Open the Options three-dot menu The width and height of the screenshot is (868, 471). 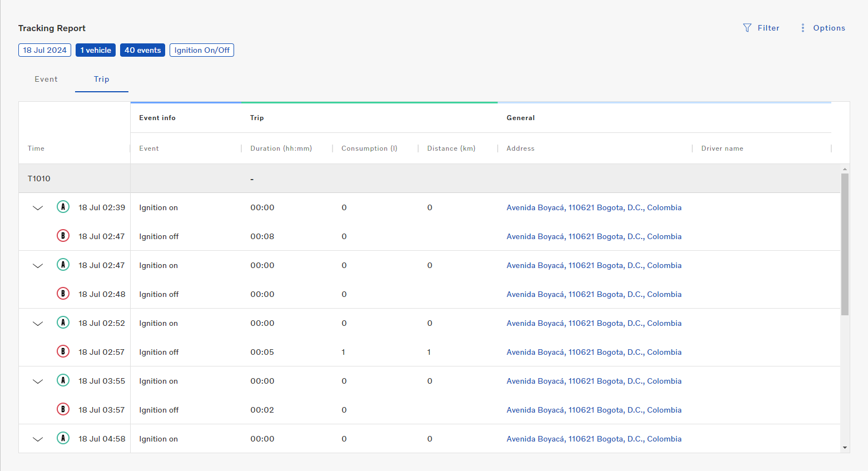point(802,28)
